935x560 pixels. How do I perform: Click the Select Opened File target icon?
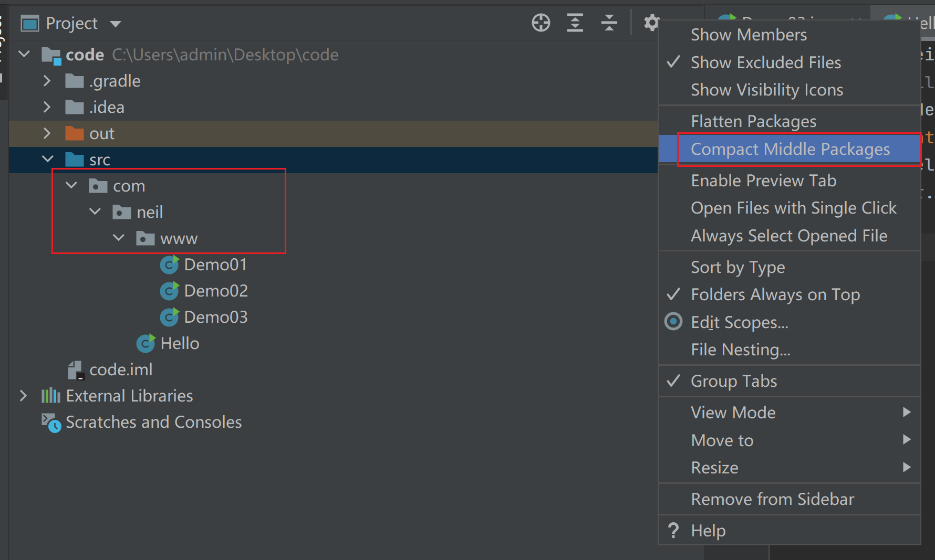541,23
